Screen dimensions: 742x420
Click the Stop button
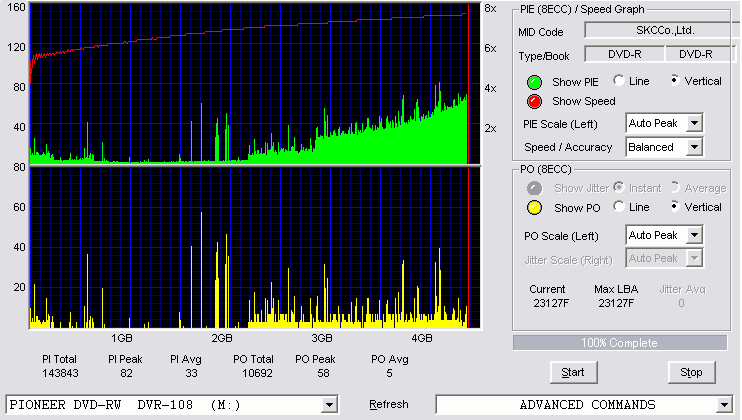coord(691,373)
